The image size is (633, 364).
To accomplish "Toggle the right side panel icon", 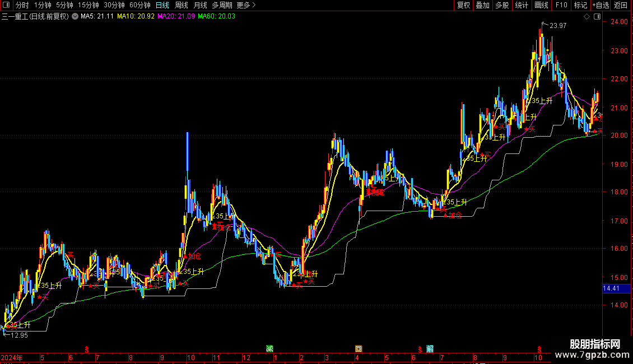I will click(598, 17).
